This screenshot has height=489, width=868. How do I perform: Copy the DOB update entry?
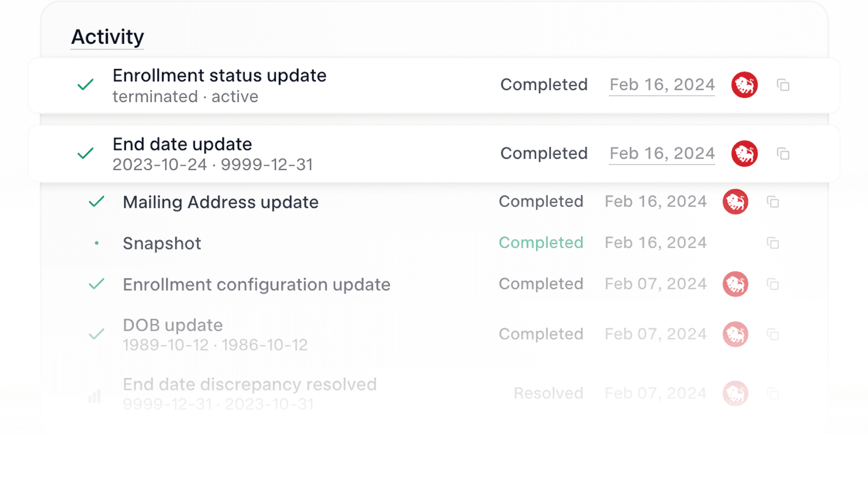(x=773, y=334)
